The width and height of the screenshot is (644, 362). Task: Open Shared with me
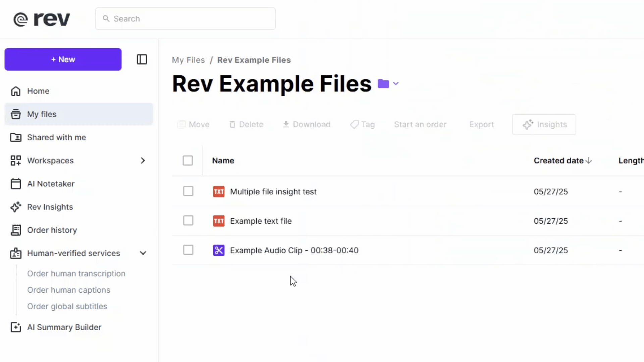79,137
